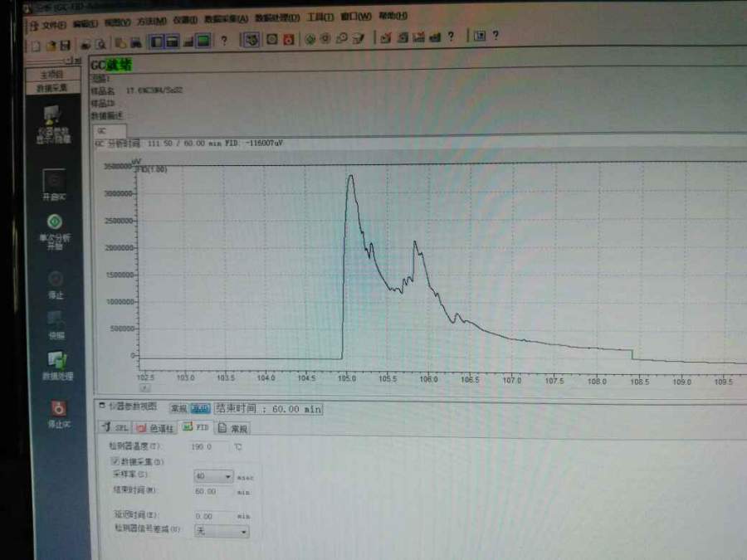Click the Save floppy-disk toolbar icon
747x560 pixels.
pos(66,46)
